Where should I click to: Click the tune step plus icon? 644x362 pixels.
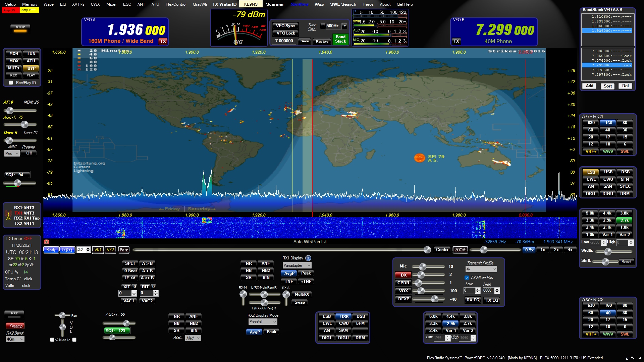(344, 26)
